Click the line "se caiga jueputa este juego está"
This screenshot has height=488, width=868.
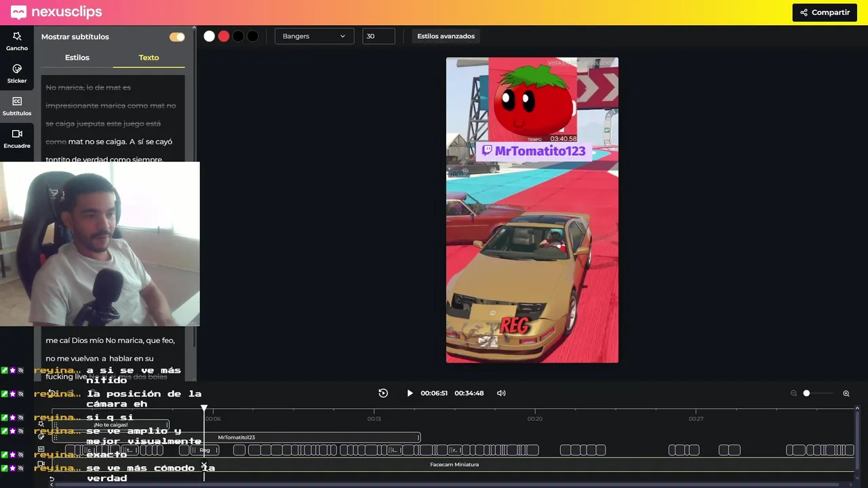click(x=103, y=123)
